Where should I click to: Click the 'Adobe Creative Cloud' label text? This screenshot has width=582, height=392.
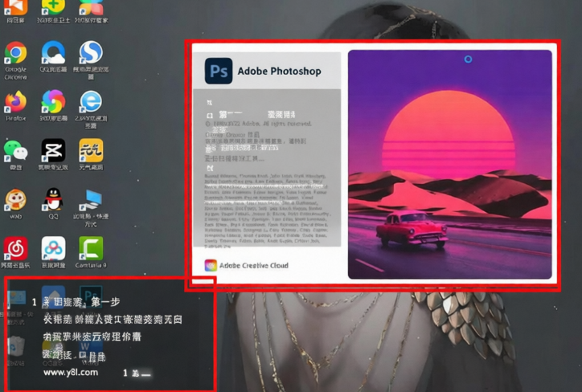[254, 266]
